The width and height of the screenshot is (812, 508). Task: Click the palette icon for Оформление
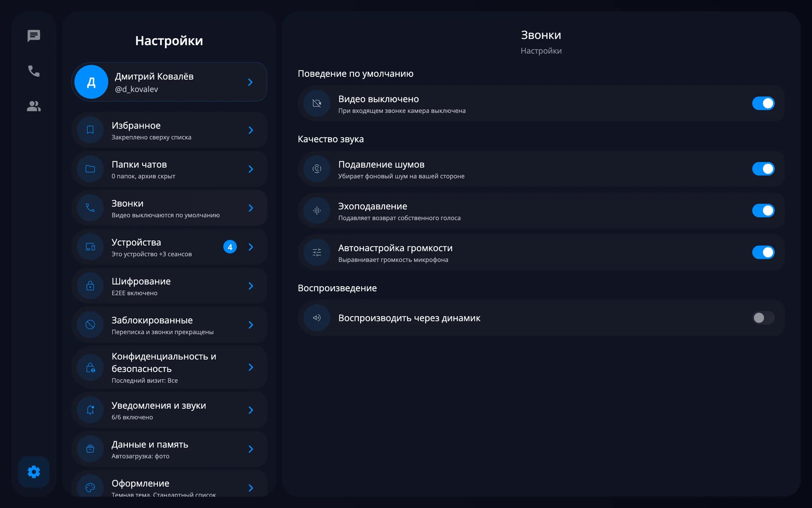point(90,487)
